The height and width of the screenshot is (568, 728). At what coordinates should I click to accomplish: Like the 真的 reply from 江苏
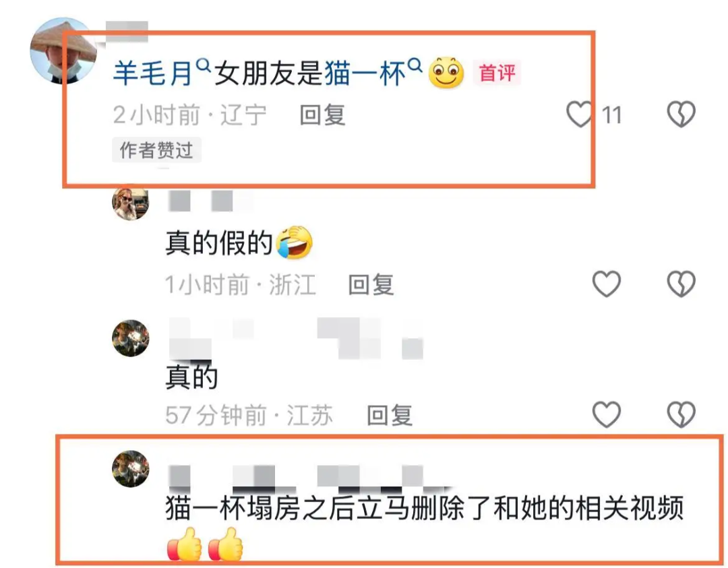click(x=607, y=414)
